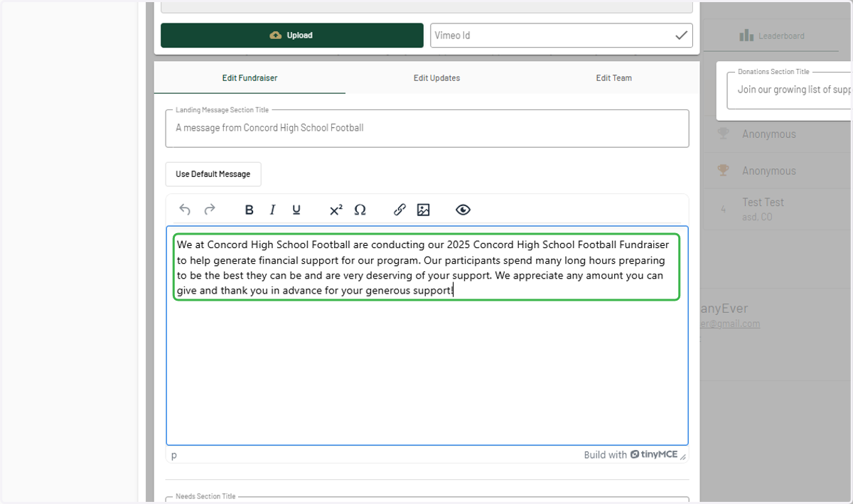
Task: Open the special character (omega) picker
Action: pos(360,210)
